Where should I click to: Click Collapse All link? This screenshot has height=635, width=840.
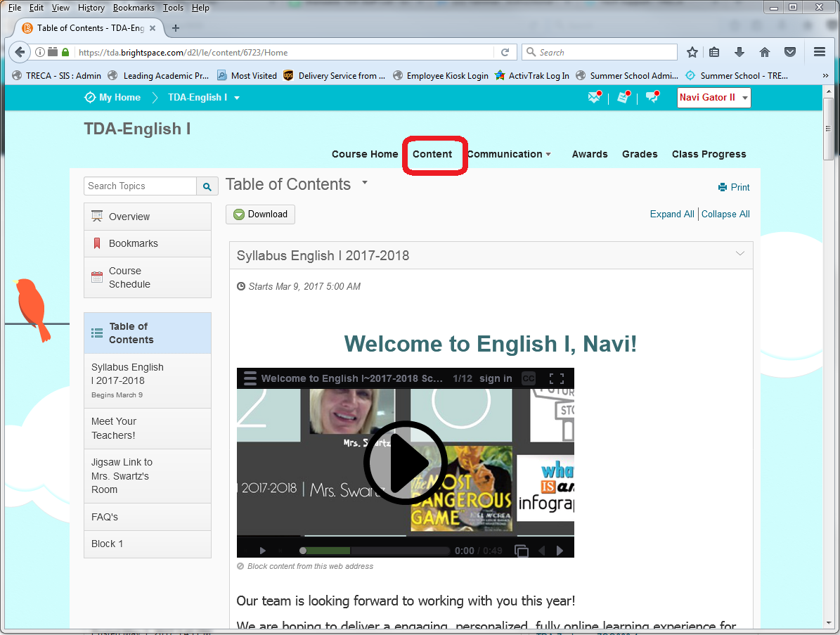point(725,214)
